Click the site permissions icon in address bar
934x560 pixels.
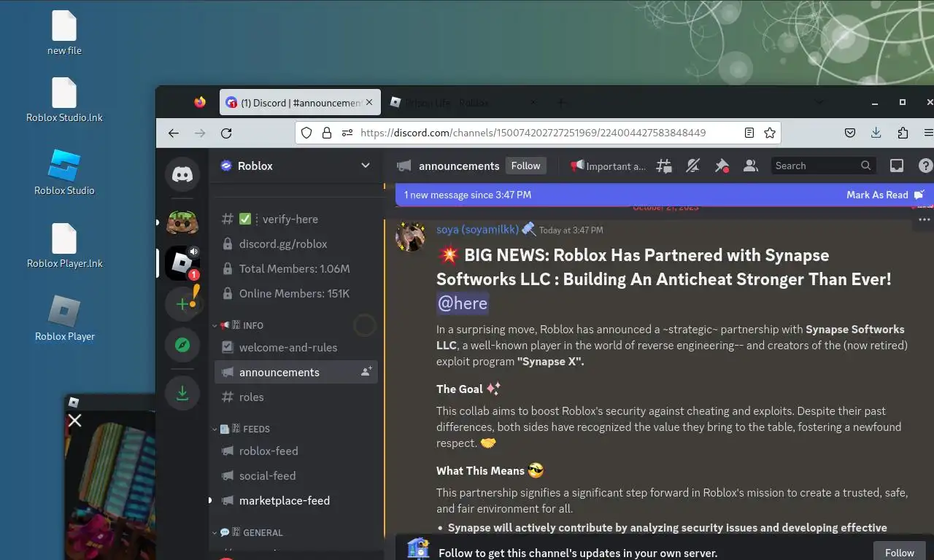tap(347, 133)
